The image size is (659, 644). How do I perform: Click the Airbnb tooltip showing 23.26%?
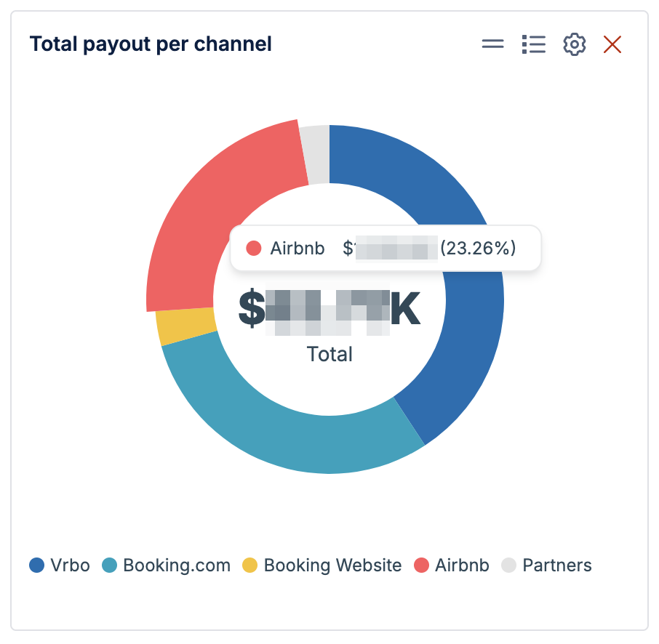(x=386, y=249)
